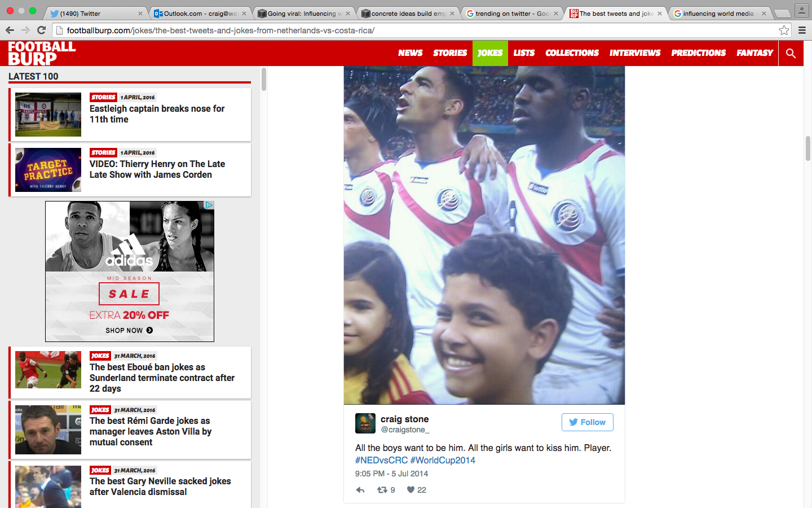
Task: Click the Football Burp logo
Action: pos(42,53)
